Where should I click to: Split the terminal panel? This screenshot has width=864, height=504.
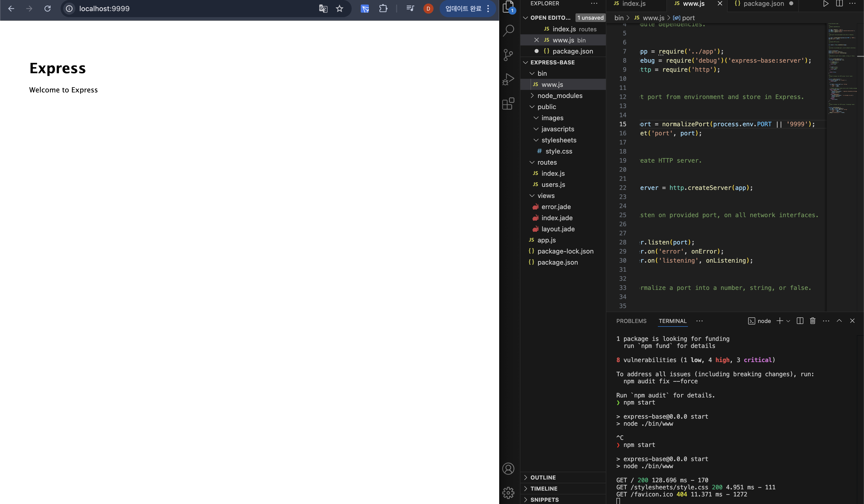[800, 321]
